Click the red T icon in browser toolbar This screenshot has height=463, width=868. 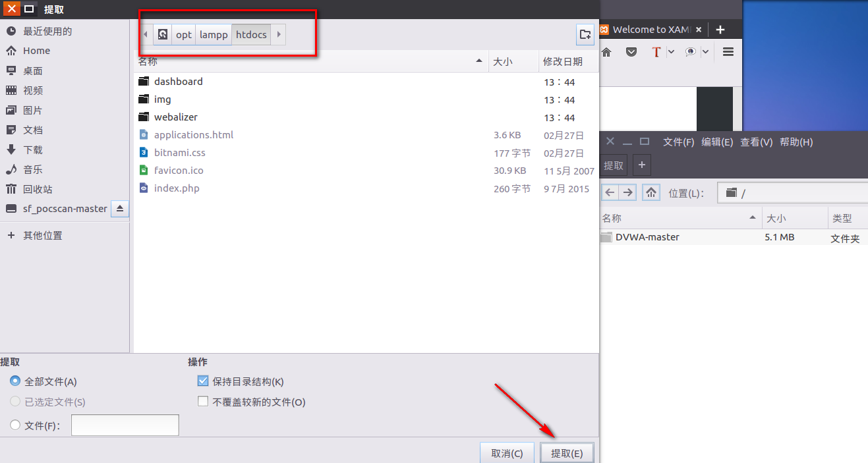(656, 52)
